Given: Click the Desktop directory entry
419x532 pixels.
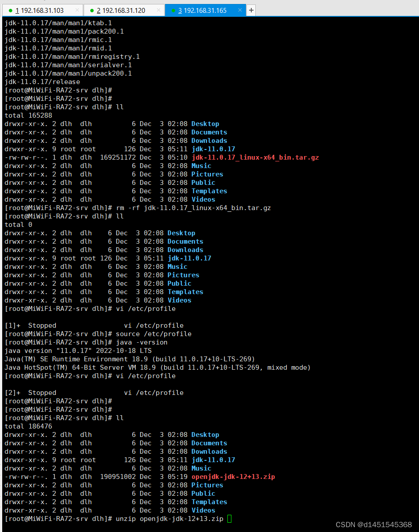Looking at the screenshot, I should pyautogui.click(x=205, y=434).
